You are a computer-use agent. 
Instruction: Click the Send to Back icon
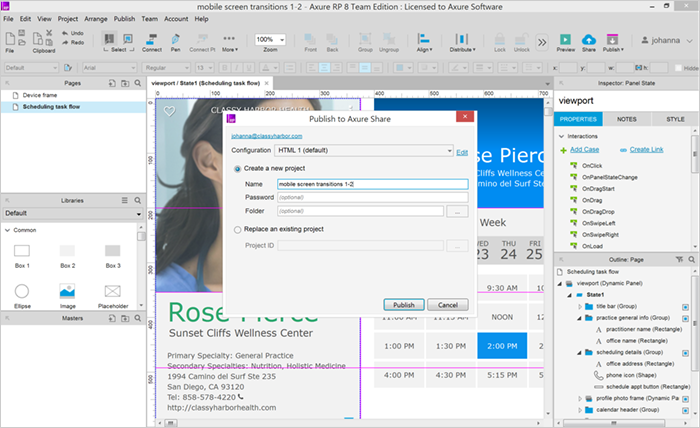pos(332,39)
